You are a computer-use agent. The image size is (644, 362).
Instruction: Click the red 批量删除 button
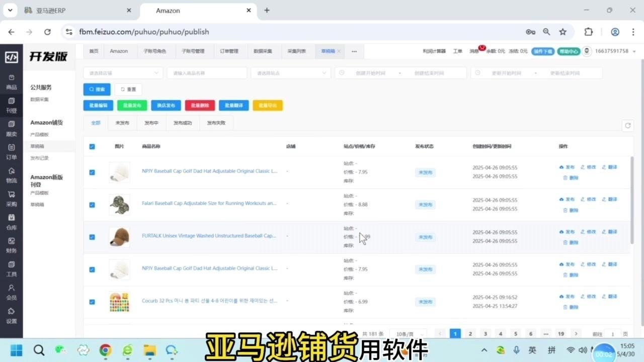(x=200, y=106)
